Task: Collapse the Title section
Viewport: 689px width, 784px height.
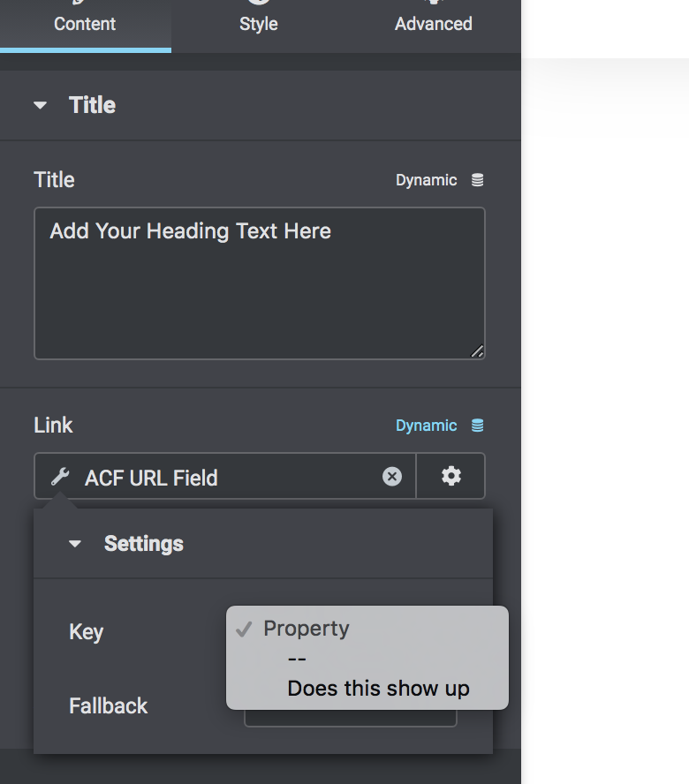Action: click(40, 104)
